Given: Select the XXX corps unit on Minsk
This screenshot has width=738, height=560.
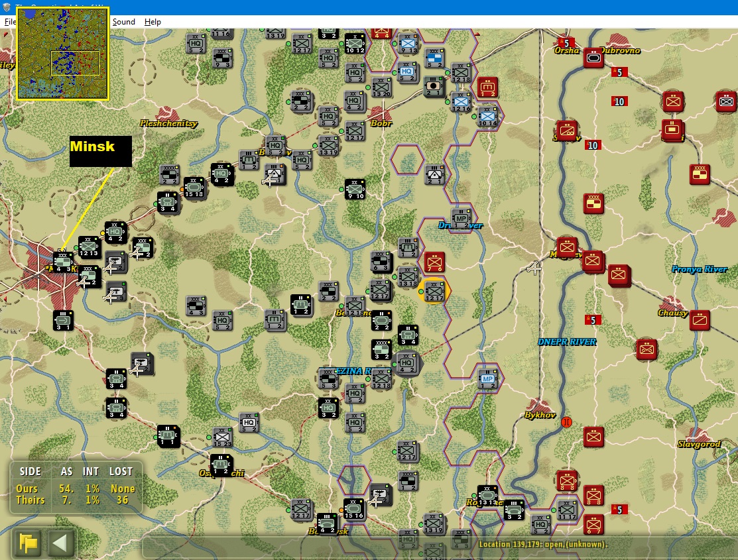Looking at the screenshot, I should 62,262.
